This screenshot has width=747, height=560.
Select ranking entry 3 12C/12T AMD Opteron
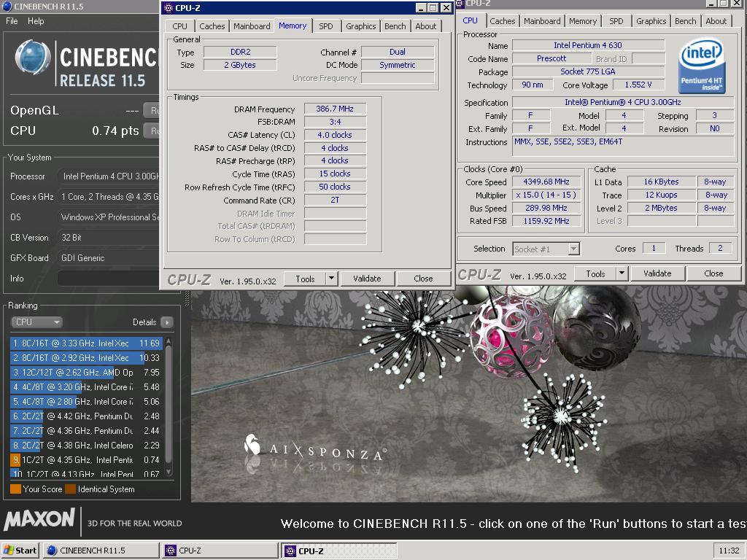click(86, 373)
